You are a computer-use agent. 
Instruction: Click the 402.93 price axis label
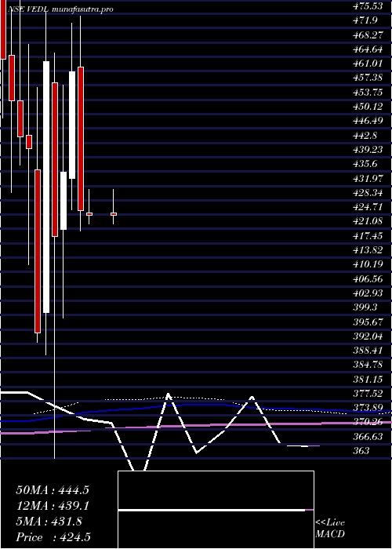tap(368, 293)
